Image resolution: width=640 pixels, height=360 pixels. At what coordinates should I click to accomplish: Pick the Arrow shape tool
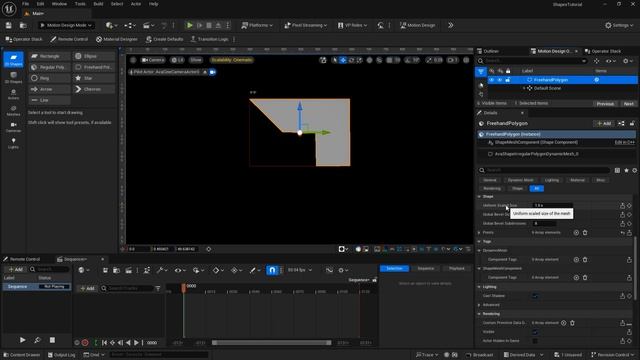pos(49,89)
